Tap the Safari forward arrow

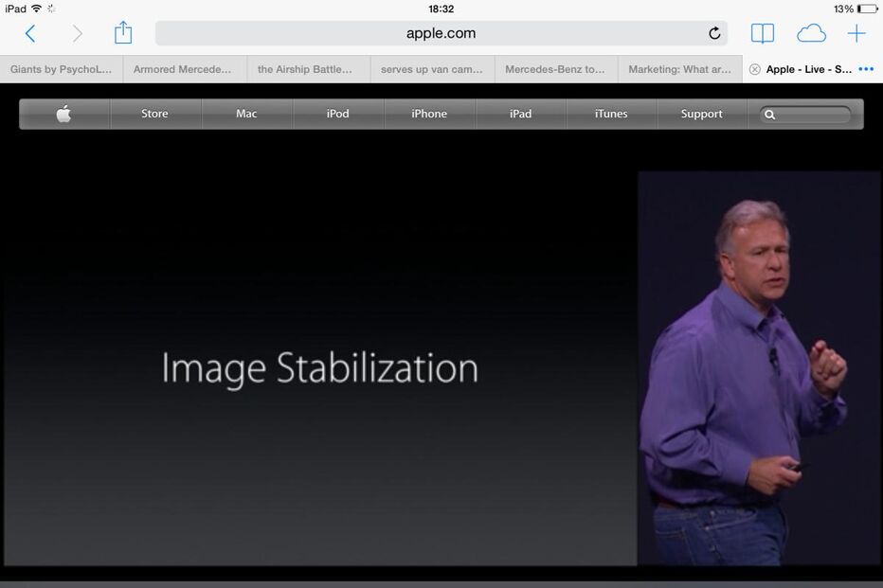click(77, 34)
